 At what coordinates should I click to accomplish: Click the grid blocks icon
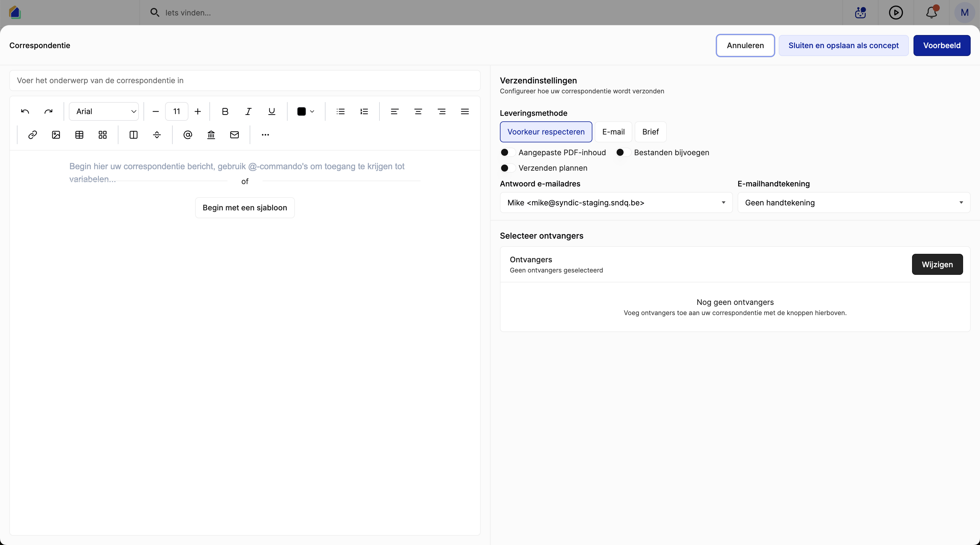103,135
